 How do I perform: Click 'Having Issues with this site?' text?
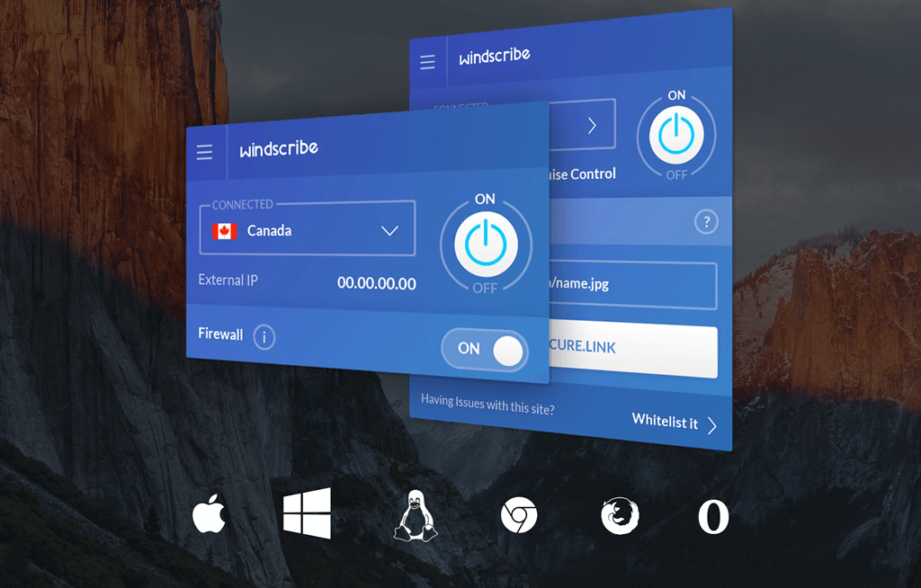(487, 405)
